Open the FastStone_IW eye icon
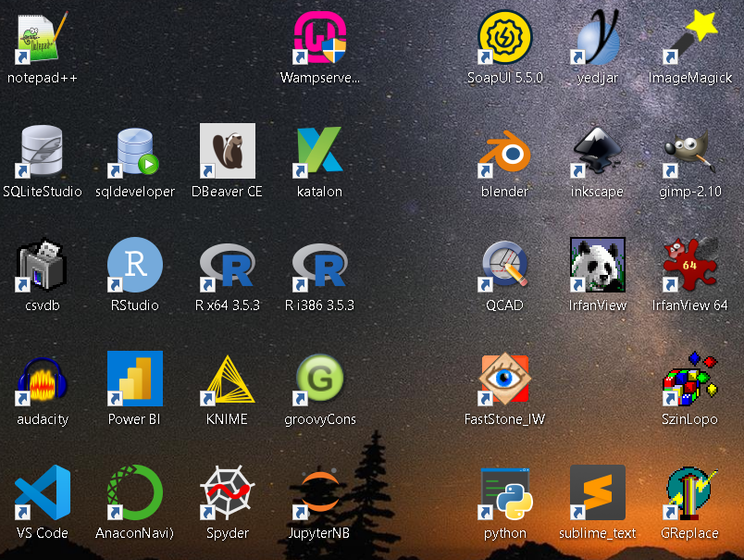 (x=505, y=379)
